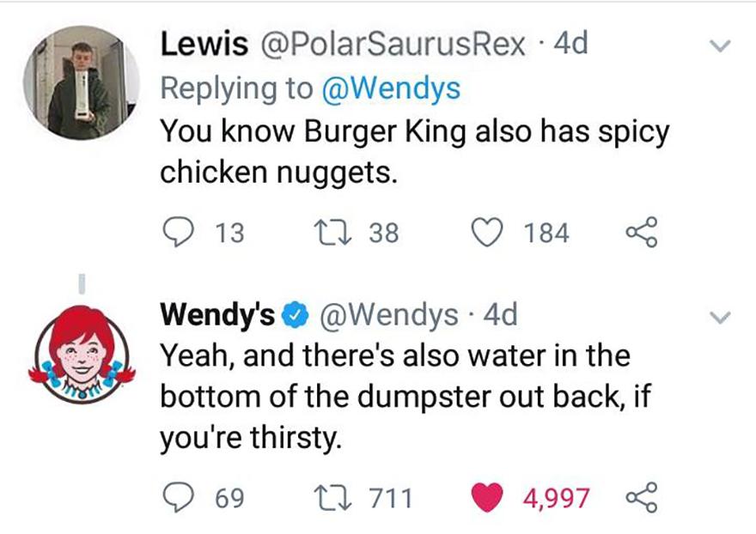The width and height of the screenshot is (756, 534).
Task: Open the 4d timestamp on Lewis's tweet
Action: [571, 45]
